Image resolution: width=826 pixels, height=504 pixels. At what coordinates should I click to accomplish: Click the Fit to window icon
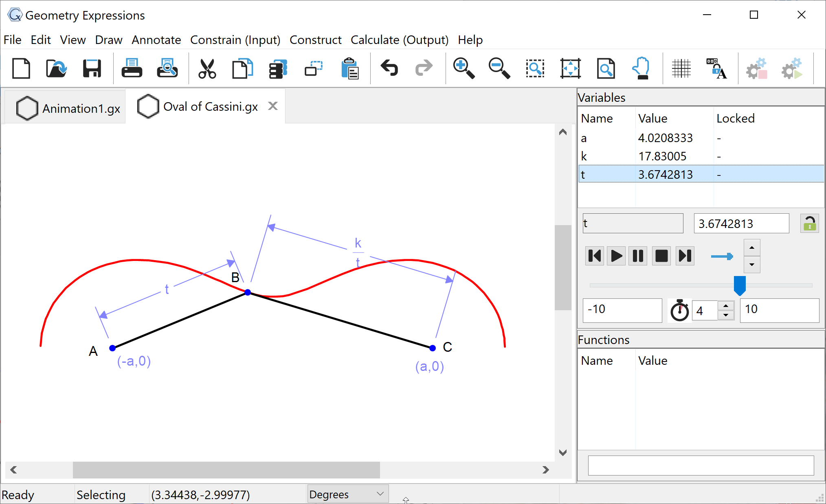pyautogui.click(x=570, y=68)
